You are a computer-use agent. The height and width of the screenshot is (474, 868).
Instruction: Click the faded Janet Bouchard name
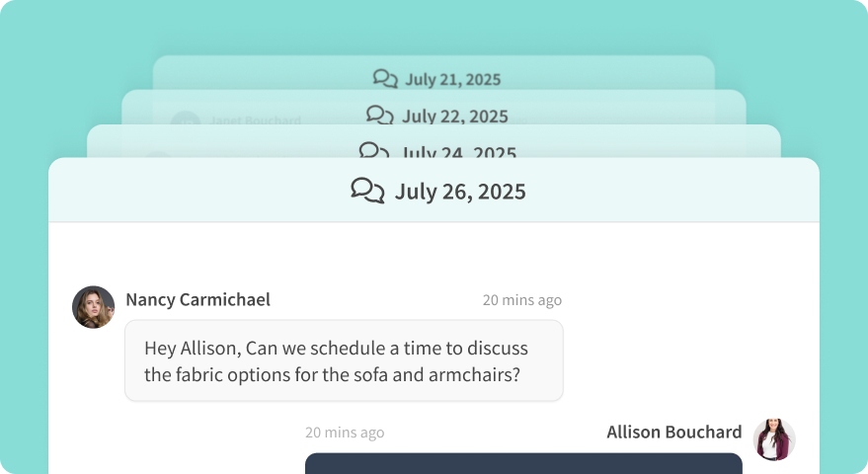point(255,120)
